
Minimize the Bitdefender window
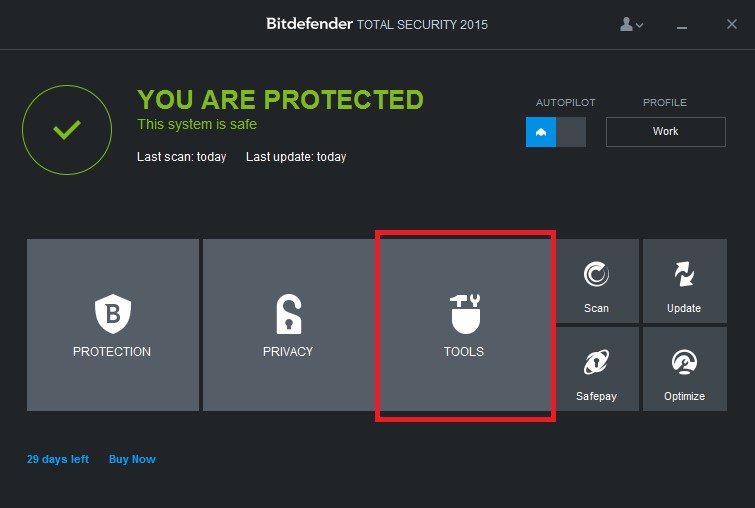pyautogui.click(x=682, y=27)
